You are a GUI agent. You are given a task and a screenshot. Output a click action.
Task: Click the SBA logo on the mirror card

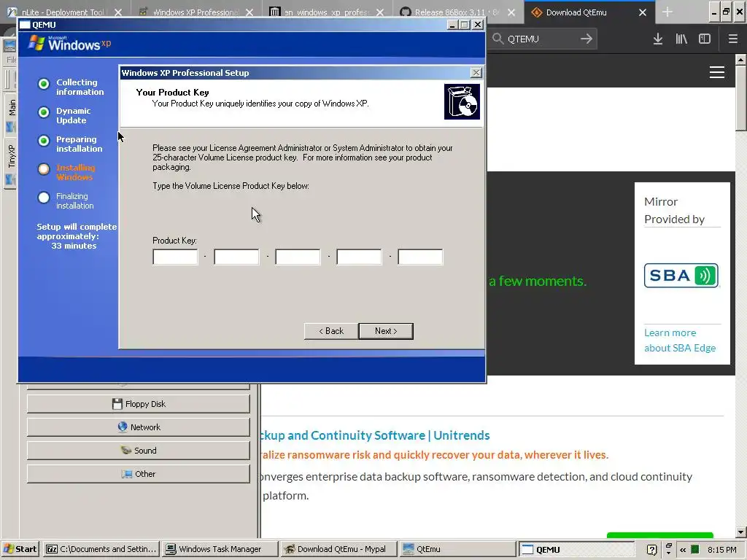click(x=681, y=275)
